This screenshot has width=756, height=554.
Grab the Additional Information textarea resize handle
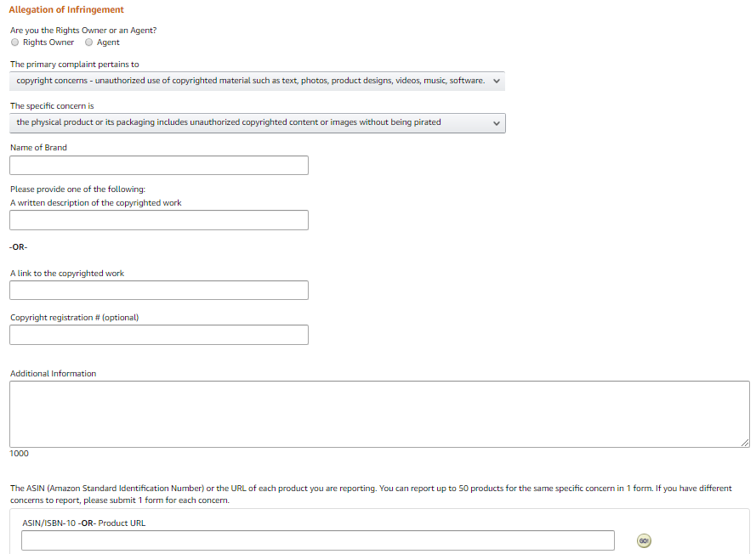(745, 443)
